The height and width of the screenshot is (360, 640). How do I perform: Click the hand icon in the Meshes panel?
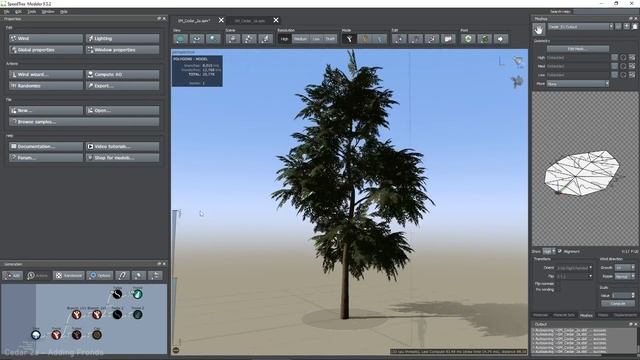(x=539, y=29)
